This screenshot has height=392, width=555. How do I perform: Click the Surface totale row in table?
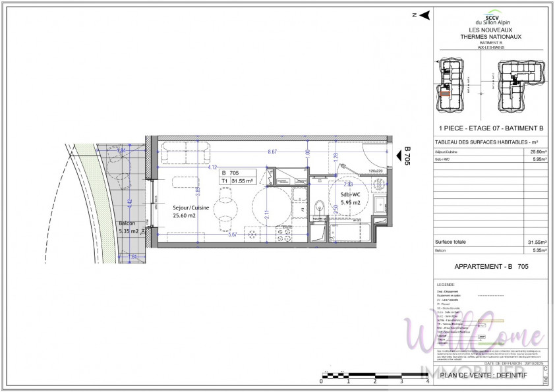tap(491, 242)
